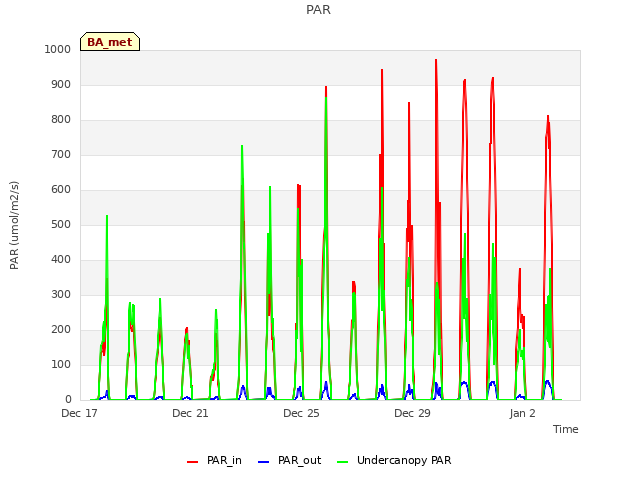Click the 200 y-axis tick label
640x480 pixels.
(61, 330)
